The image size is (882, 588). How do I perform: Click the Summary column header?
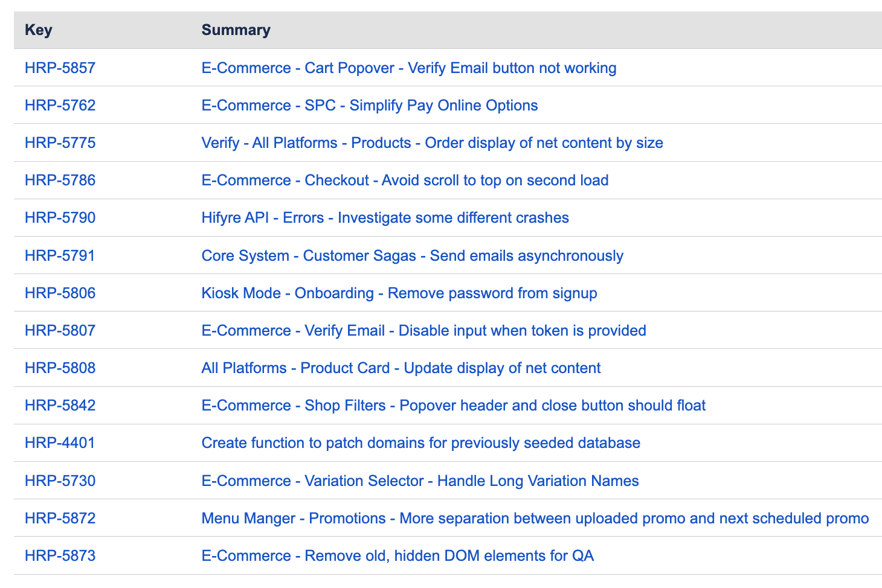(236, 30)
